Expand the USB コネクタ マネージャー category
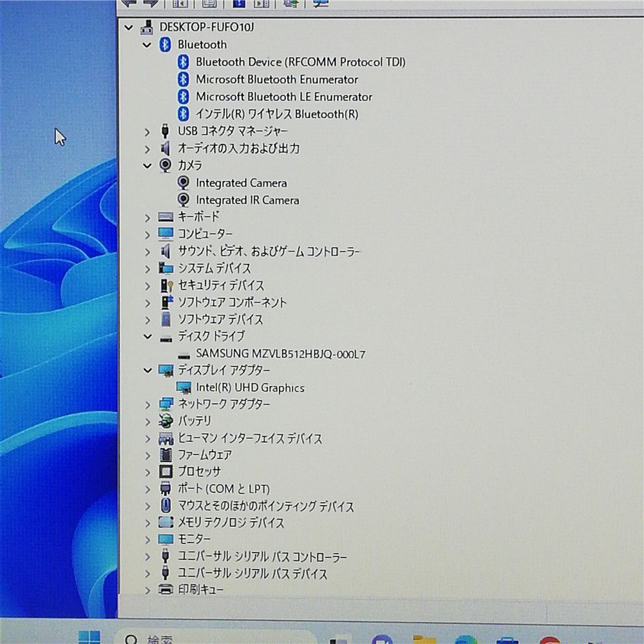644x644 pixels. [x=147, y=132]
